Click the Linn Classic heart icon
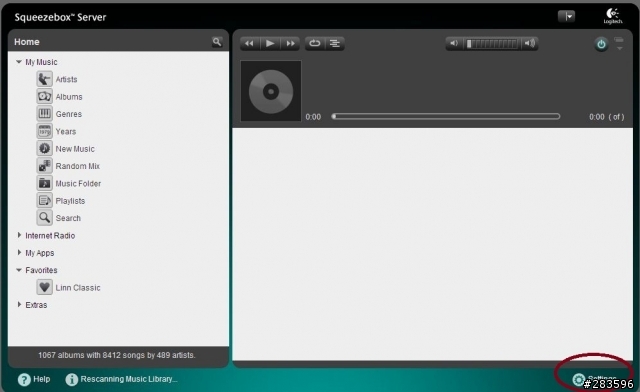 tap(44, 287)
